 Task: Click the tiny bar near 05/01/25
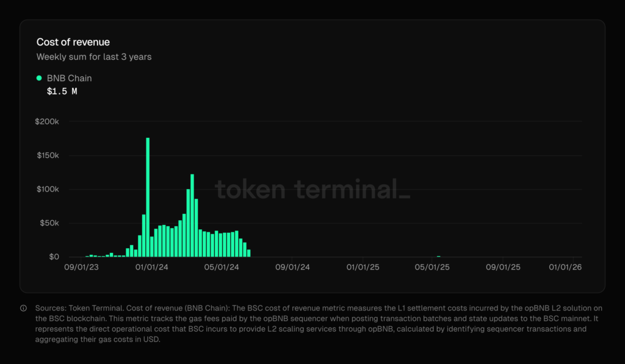pyautogui.click(x=438, y=256)
